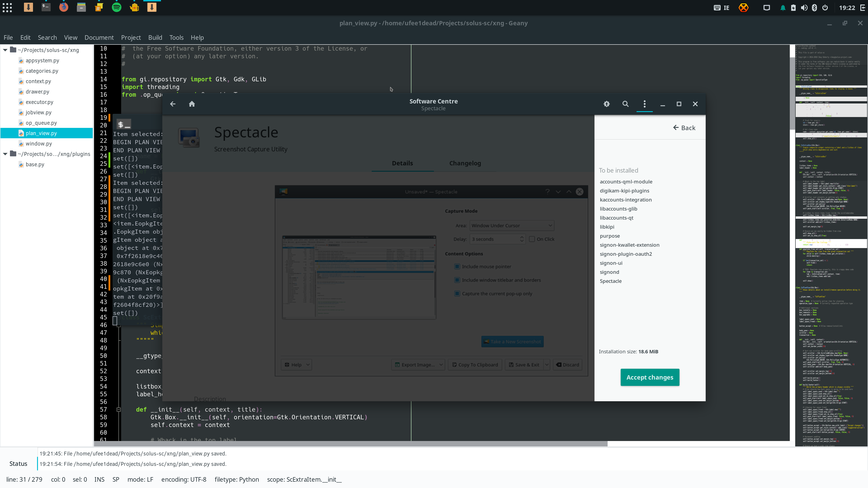Open the orange hexagon tray icon
Image resolution: width=868 pixels, height=488 pixels.
pyautogui.click(x=743, y=7)
